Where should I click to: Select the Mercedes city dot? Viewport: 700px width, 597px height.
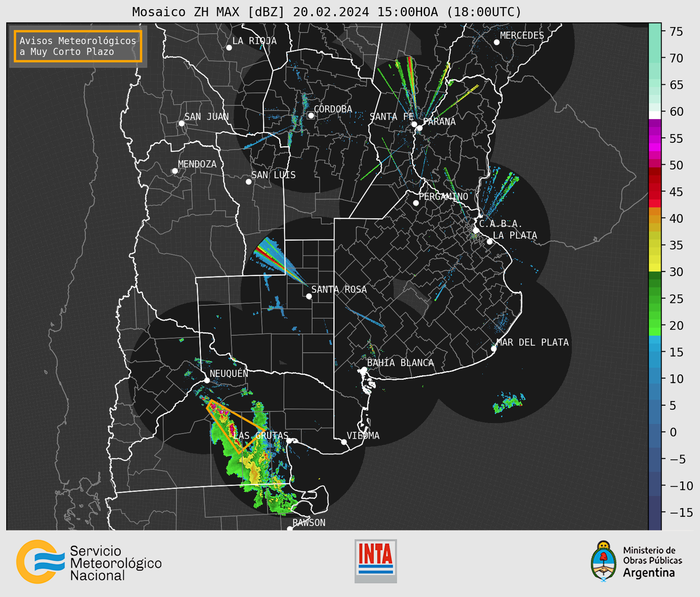(497, 42)
